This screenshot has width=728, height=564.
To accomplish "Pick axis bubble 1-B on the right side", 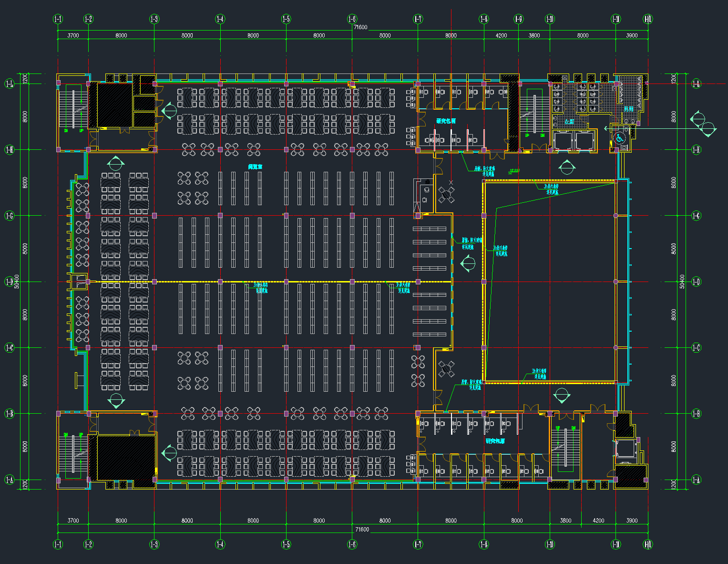I will tap(697, 413).
